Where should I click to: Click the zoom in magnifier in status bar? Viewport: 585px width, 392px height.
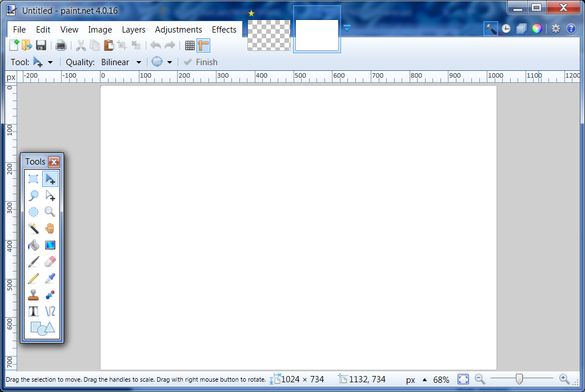[564, 379]
